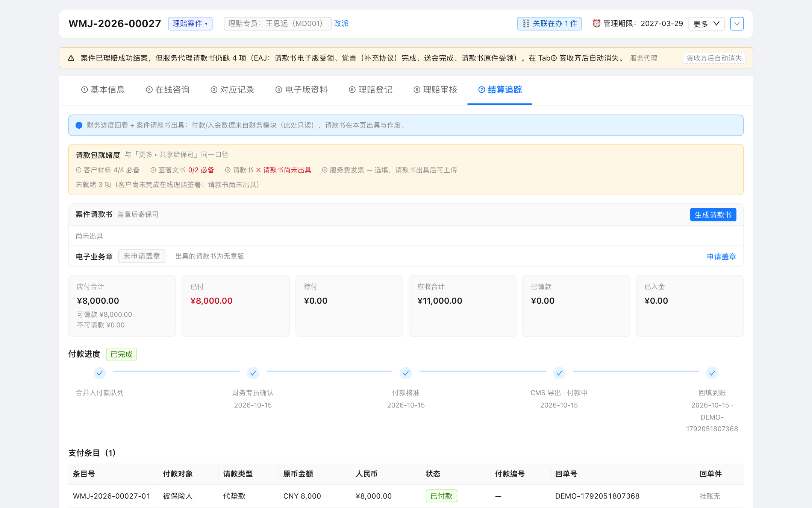Screen dimensions: 812x508
Task: Click the blue info icon in the notice
Action: coord(79,125)
